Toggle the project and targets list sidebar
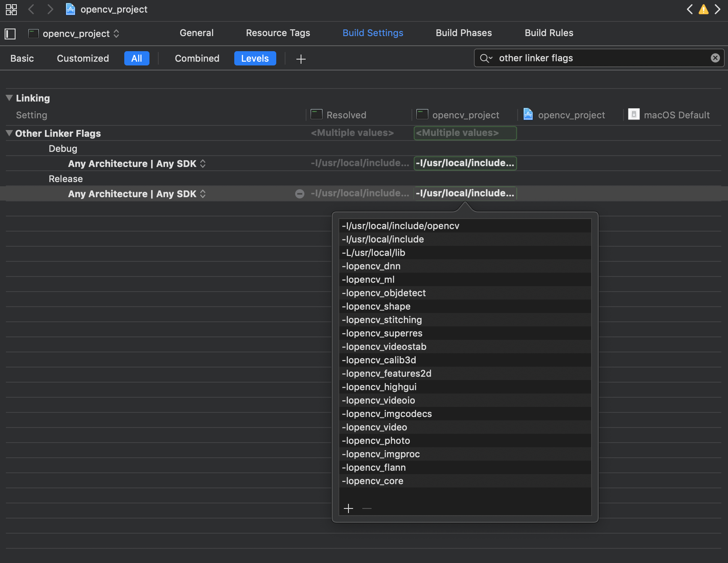Viewport: 728px width, 563px height. 10,34
